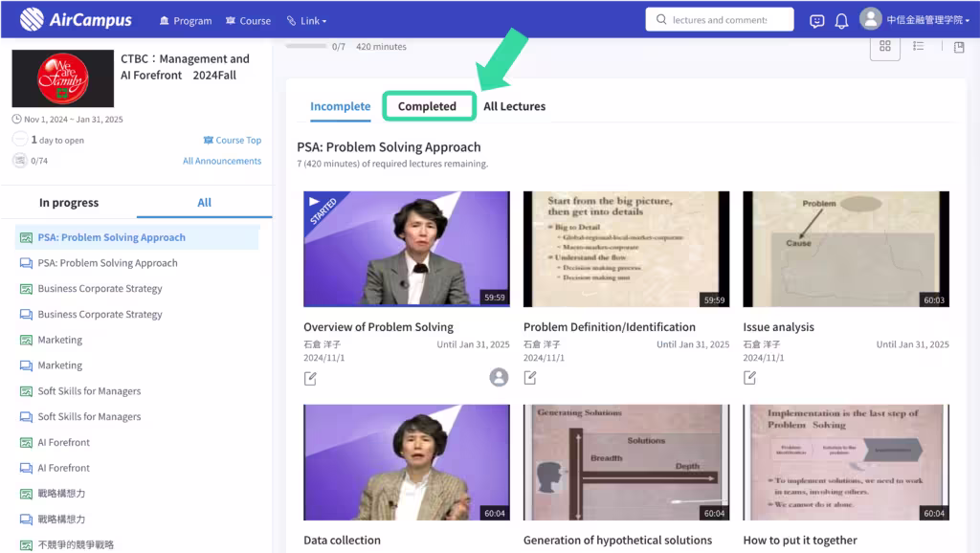The image size is (980, 553).
Task: Switch to the All tab in sidebar
Action: pos(205,203)
